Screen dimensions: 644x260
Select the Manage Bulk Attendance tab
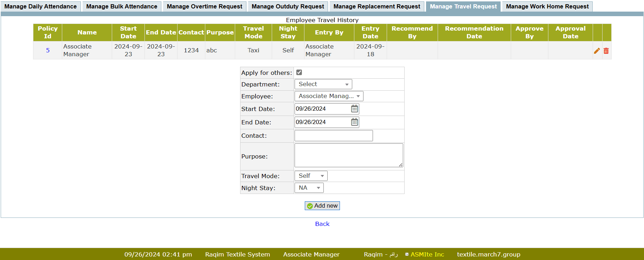point(122,7)
